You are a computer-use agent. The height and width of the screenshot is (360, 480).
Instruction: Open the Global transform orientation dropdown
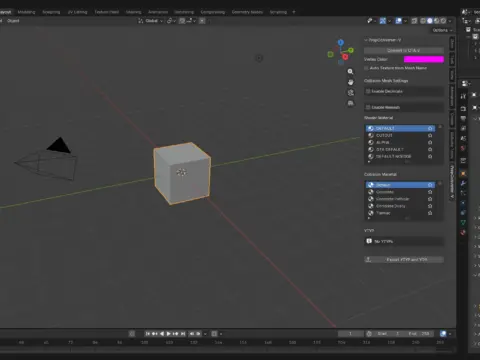pyautogui.click(x=151, y=21)
